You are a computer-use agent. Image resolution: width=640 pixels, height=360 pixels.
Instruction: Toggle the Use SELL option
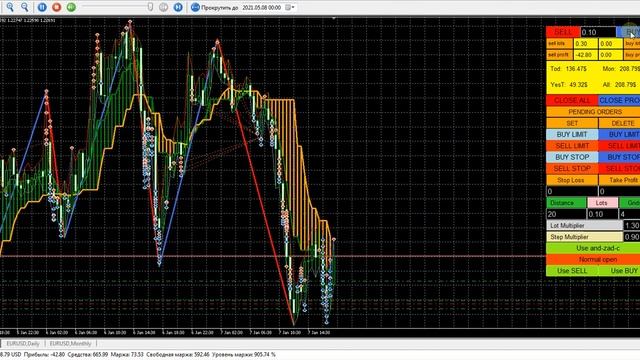point(572,271)
